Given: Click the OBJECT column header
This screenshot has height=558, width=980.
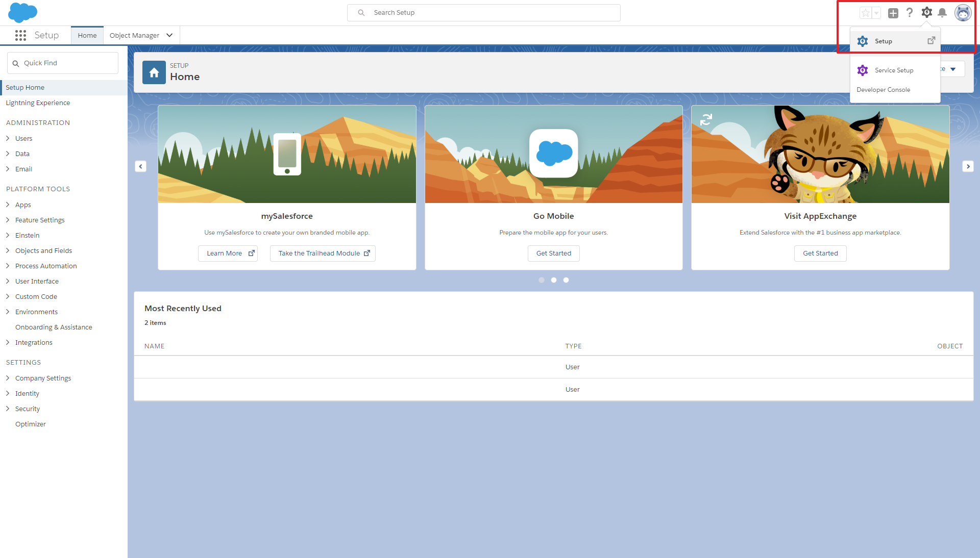Looking at the screenshot, I should pos(950,346).
